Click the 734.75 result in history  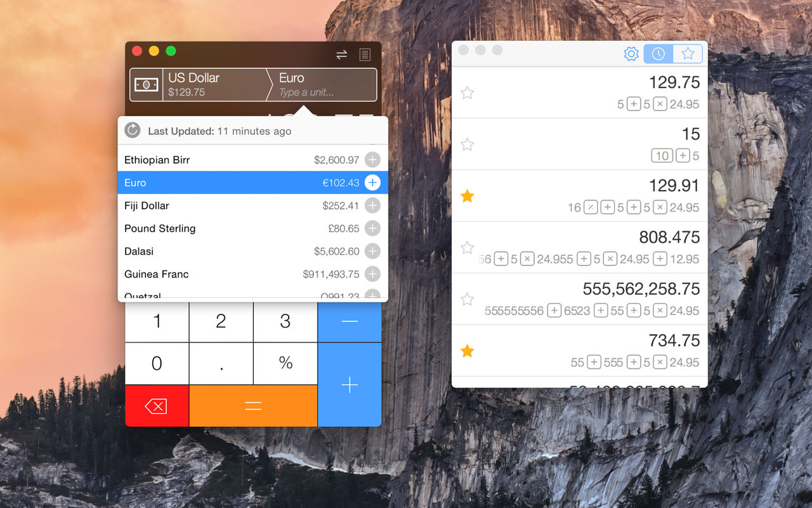(x=674, y=340)
